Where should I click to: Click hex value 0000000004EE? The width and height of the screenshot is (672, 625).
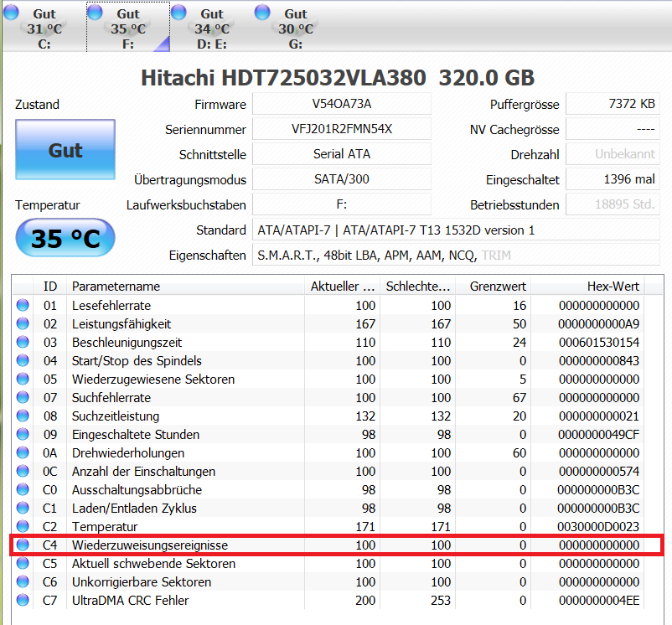599,600
